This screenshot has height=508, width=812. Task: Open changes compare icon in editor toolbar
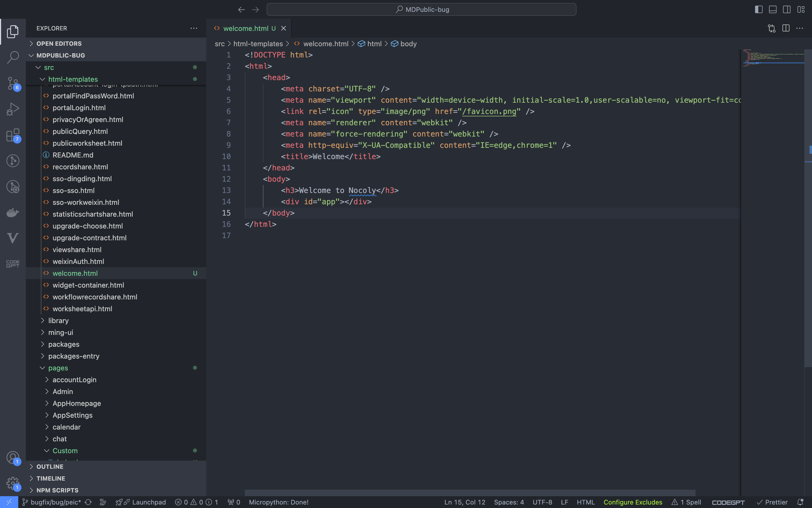click(771, 28)
